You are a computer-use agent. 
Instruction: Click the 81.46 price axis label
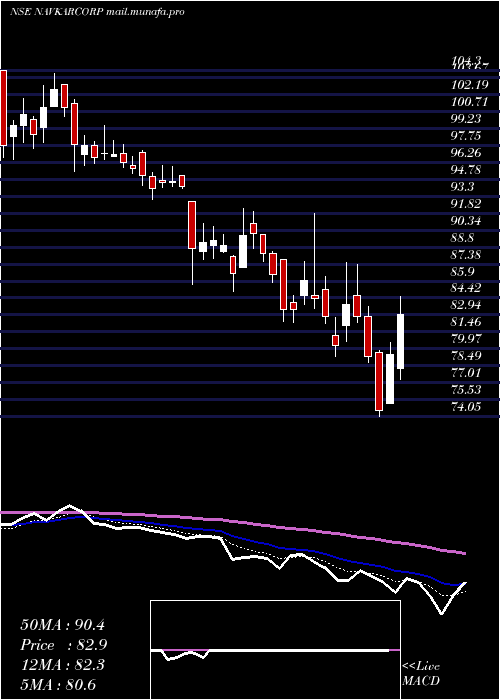coord(467,322)
